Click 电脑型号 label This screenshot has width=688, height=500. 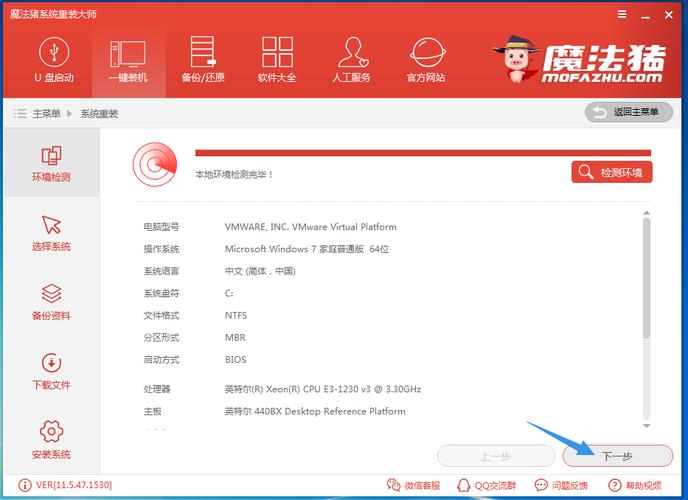click(x=161, y=227)
